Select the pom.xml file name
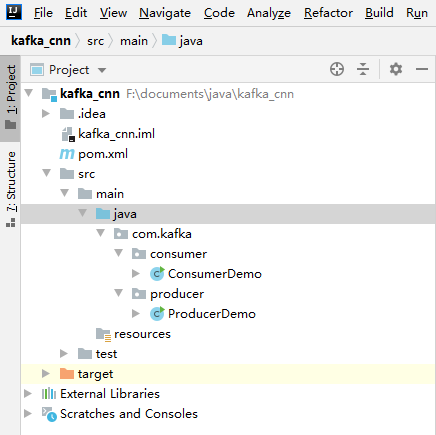 [x=103, y=154]
